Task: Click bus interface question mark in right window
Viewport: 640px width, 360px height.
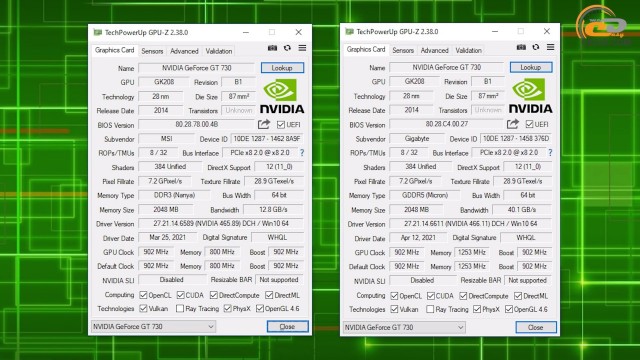Action: pyautogui.click(x=550, y=152)
